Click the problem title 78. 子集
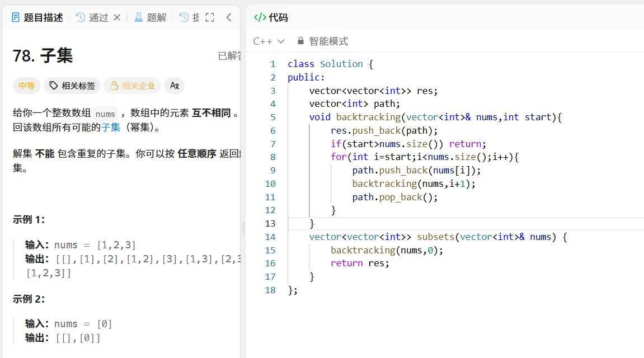The width and height of the screenshot is (644, 358). [x=43, y=55]
